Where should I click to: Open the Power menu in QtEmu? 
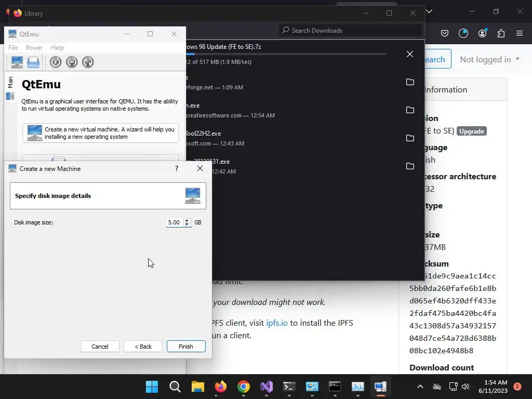click(x=34, y=48)
